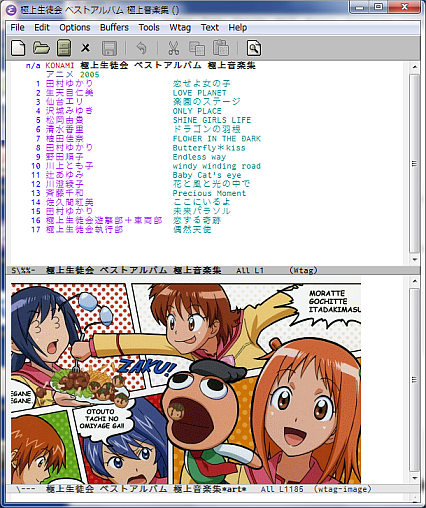
Task: Click artist 川上とも子 on track 10
Action: pyautogui.click(x=69, y=166)
